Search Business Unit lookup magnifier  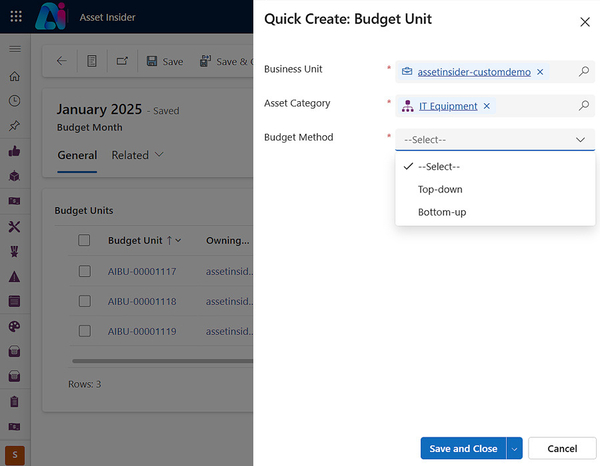(584, 72)
